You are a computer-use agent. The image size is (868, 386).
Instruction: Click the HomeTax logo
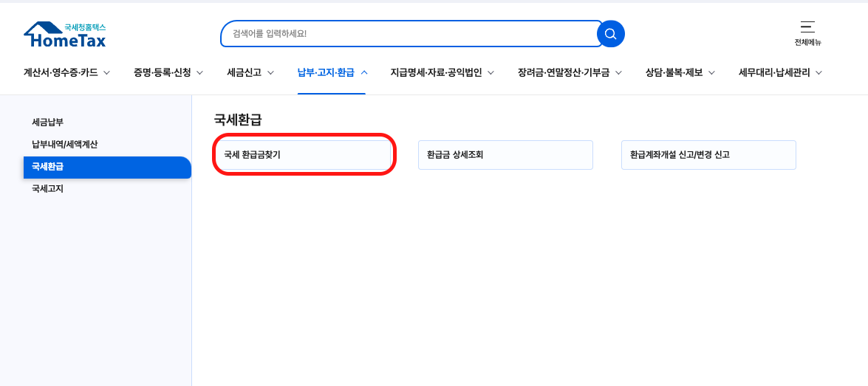pyautogui.click(x=65, y=34)
